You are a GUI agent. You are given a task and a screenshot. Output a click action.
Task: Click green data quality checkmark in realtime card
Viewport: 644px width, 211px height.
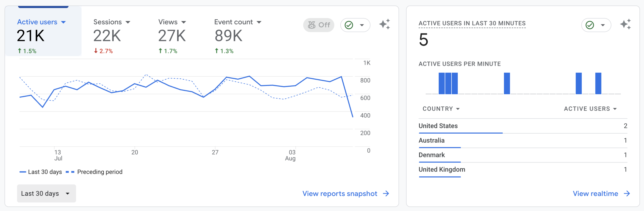tap(590, 25)
